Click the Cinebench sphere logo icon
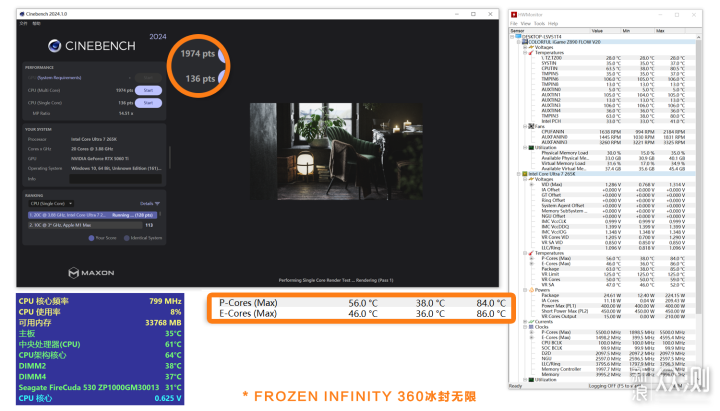The image size is (720, 411). click(55, 45)
